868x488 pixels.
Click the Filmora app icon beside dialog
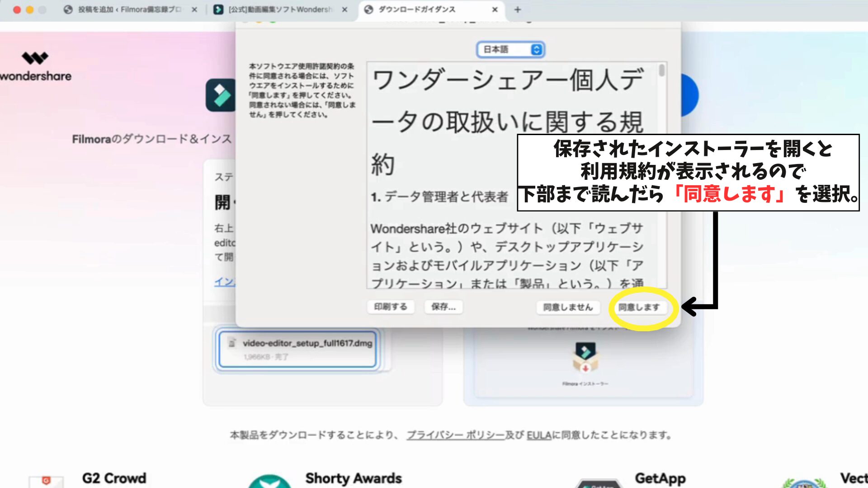pos(220,95)
